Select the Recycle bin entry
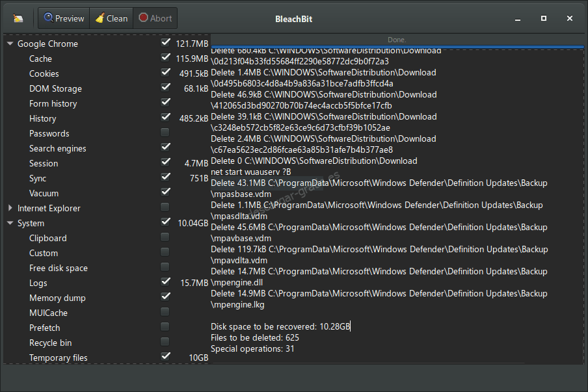Screen dimensions: 588x392 tap(52, 343)
